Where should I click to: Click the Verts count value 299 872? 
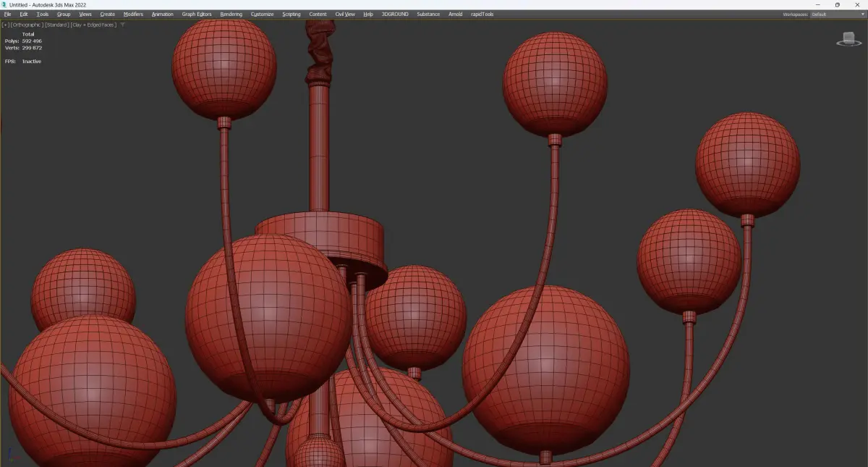click(32, 48)
